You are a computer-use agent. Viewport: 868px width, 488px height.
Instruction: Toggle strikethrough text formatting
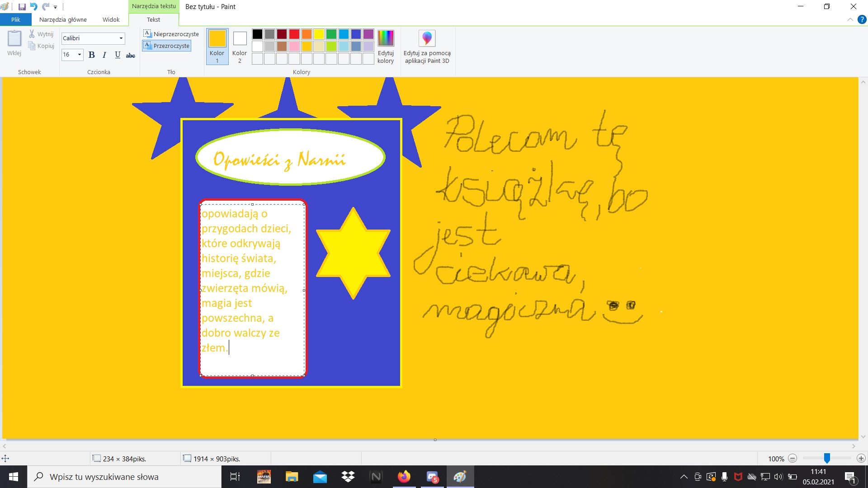[131, 55]
